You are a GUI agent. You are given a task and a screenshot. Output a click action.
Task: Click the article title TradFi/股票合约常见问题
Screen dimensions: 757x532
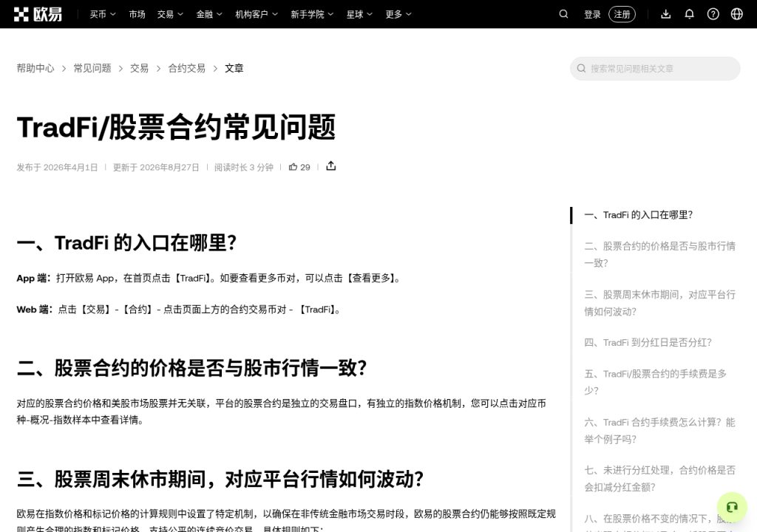176,127
